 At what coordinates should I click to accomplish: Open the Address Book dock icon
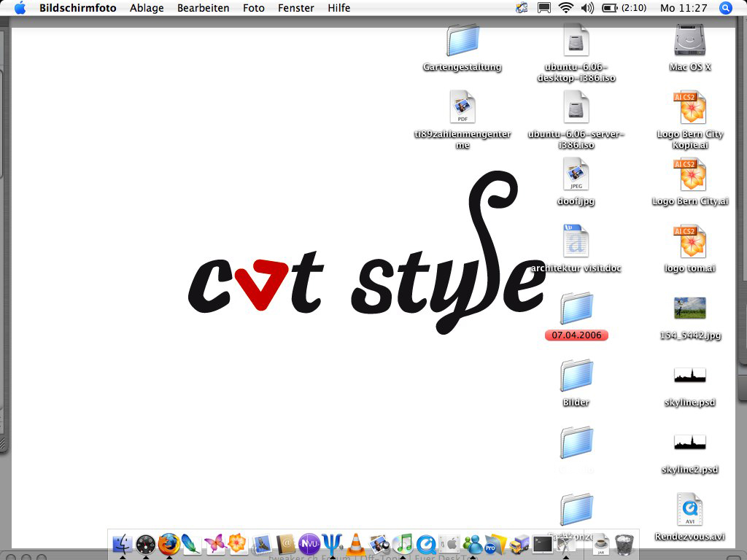(x=285, y=544)
